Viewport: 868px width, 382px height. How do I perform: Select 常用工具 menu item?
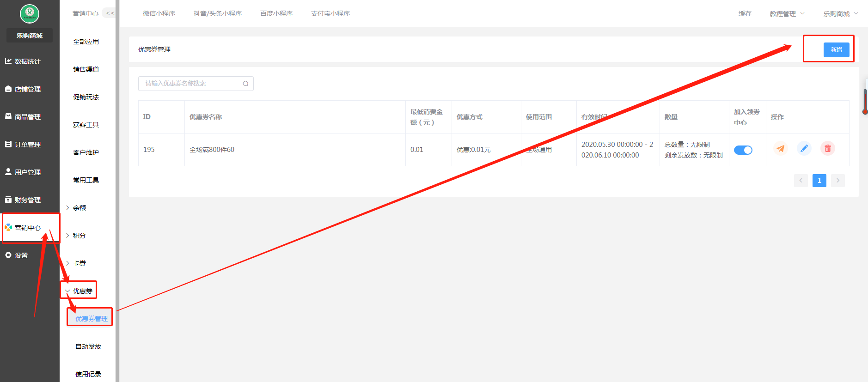(x=86, y=180)
